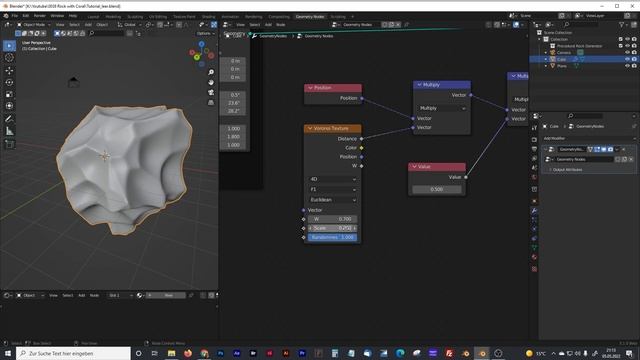This screenshot has width=640, height=360.
Task: Open After Effects from the taskbar
Action: 237,353
